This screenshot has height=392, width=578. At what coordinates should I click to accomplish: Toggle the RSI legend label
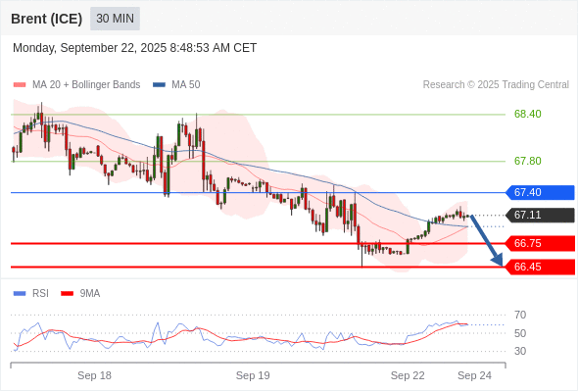click(40, 294)
